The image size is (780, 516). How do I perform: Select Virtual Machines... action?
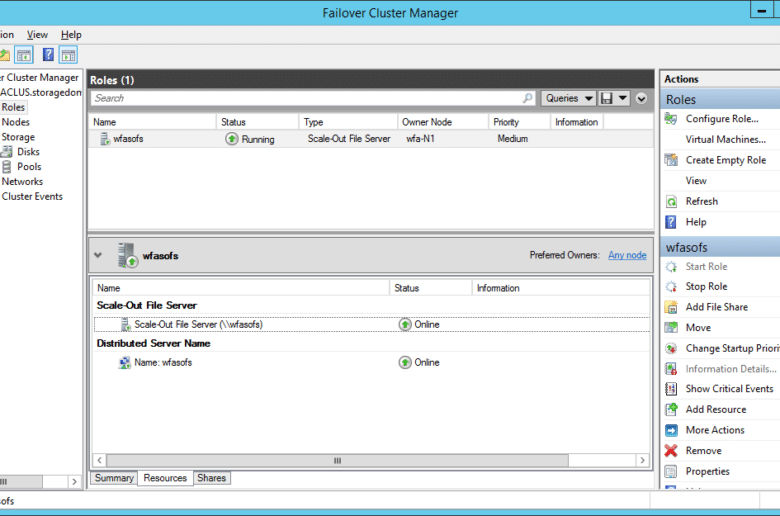click(725, 140)
